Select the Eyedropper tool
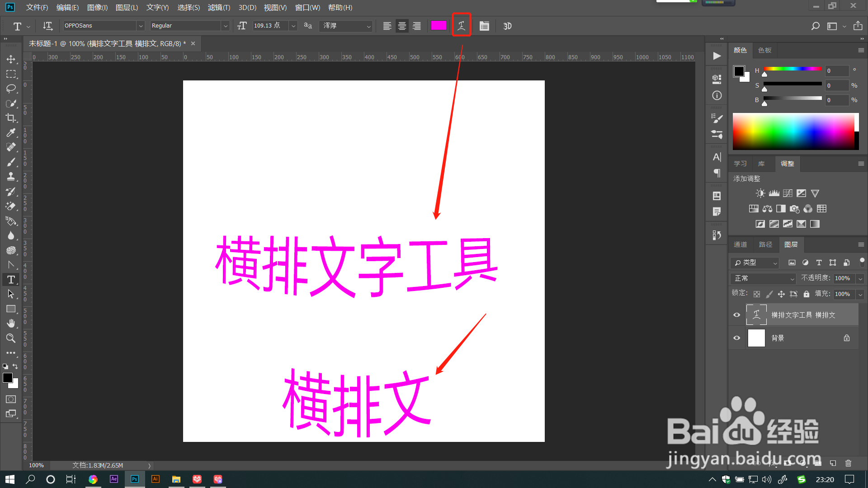The image size is (868, 488). tap(11, 132)
